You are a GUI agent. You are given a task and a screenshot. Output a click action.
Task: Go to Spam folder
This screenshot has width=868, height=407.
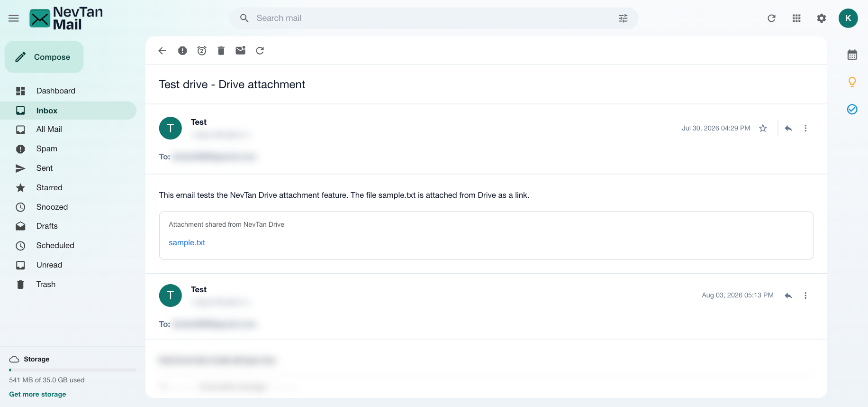(68, 149)
